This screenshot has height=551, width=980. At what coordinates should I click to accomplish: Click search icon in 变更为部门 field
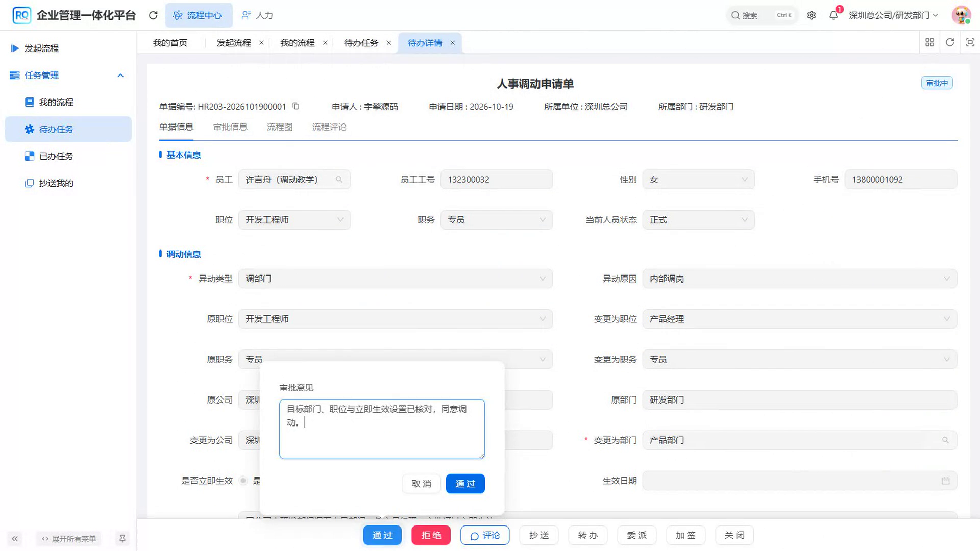pos(945,440)
